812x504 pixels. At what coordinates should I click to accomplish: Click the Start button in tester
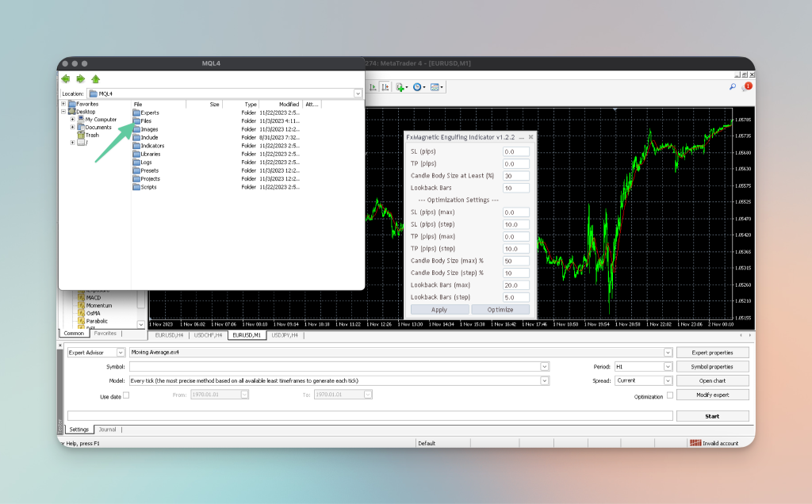(x=712, y=416)
